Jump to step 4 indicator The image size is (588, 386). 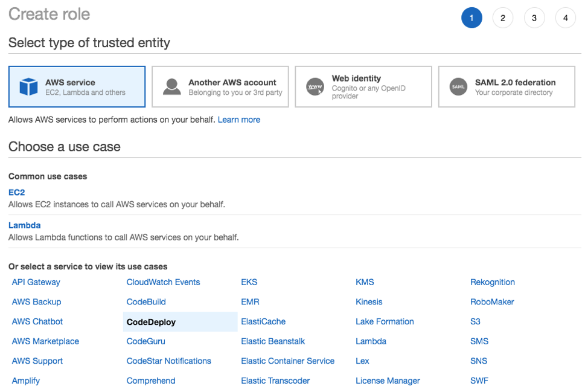point(566,18)
